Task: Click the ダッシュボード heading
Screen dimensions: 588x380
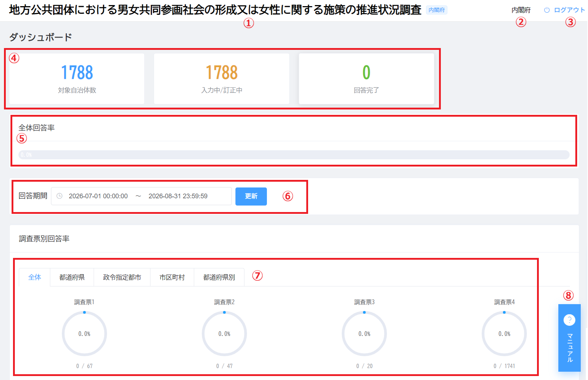Action: 41,37
